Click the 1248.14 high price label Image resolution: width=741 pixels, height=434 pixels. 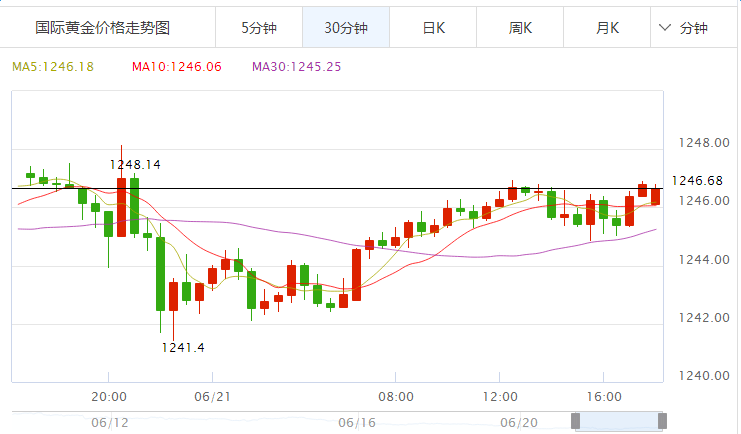click(135, 163)
